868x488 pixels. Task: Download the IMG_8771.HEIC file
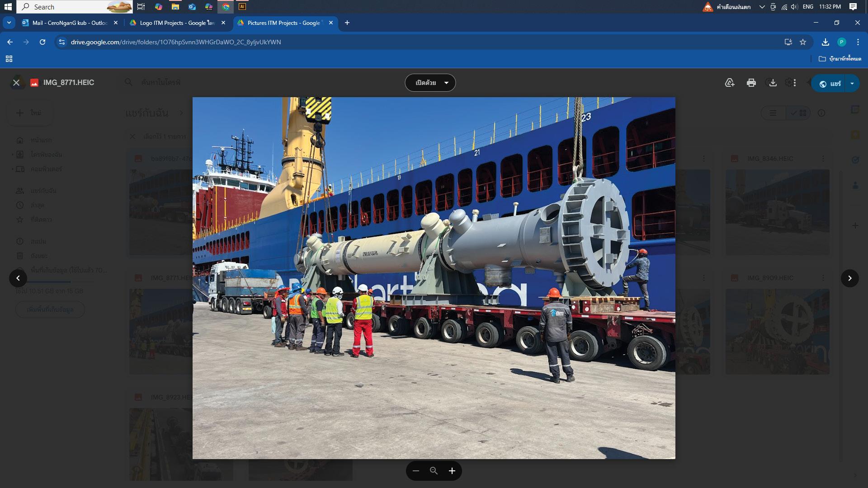coord(773,83)
